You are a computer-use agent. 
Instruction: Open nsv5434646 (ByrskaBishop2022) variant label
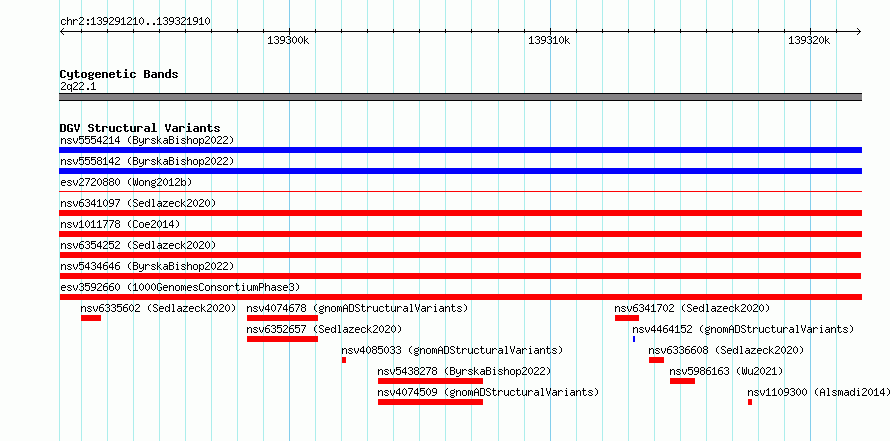147,266
